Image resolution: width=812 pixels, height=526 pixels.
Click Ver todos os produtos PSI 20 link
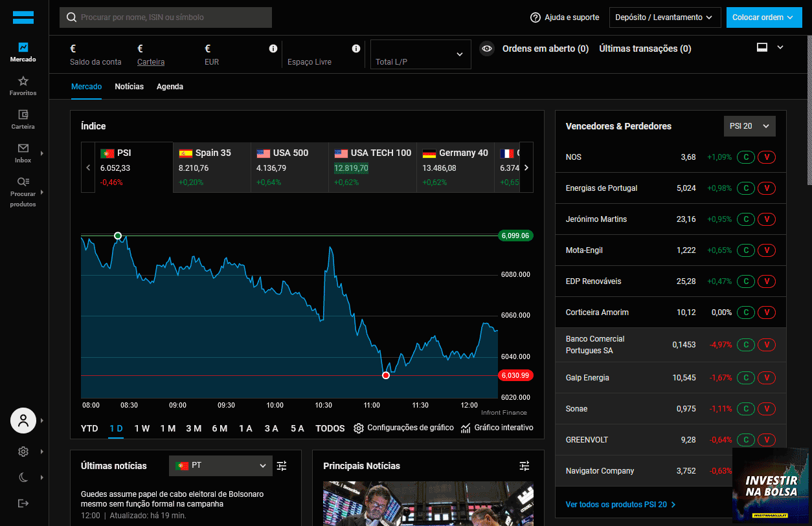621,505
